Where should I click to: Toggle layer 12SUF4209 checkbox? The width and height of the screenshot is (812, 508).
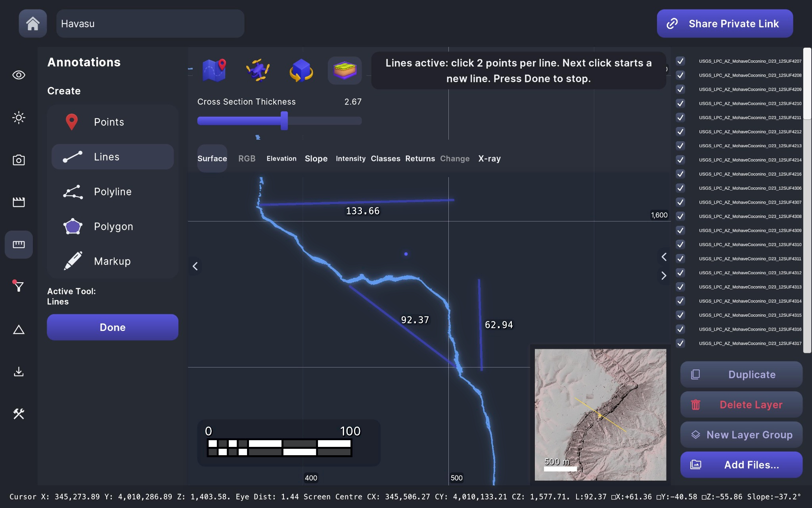pos(680,89)
